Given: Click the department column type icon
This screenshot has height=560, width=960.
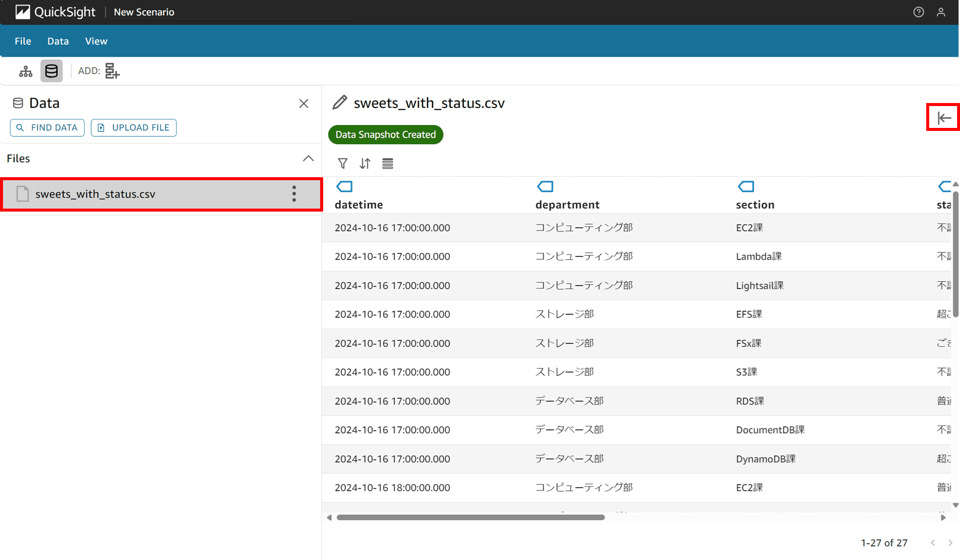Looking at the screenshot, I should (545, 187).
